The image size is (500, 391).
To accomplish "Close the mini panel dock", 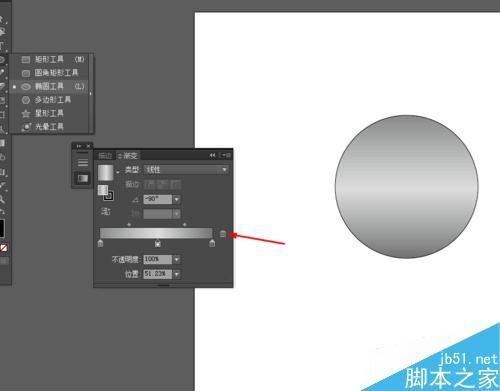I will pyautogui.click(x=88, y=146).
